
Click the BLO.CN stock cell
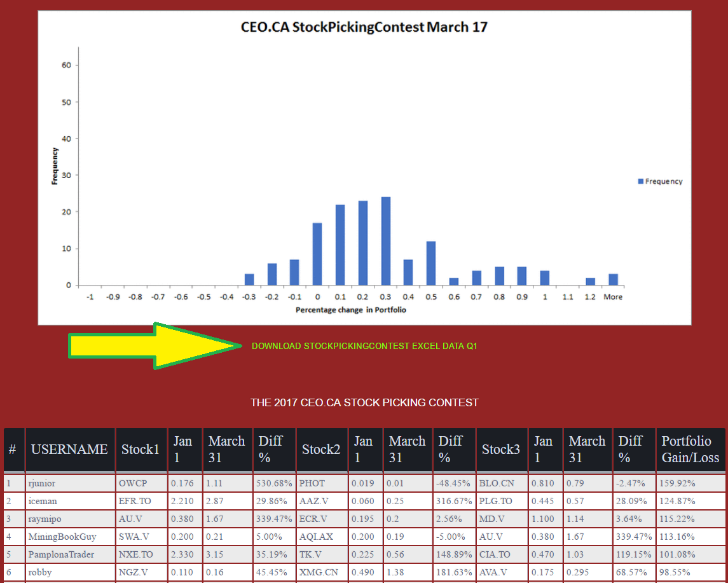[502, 483]
